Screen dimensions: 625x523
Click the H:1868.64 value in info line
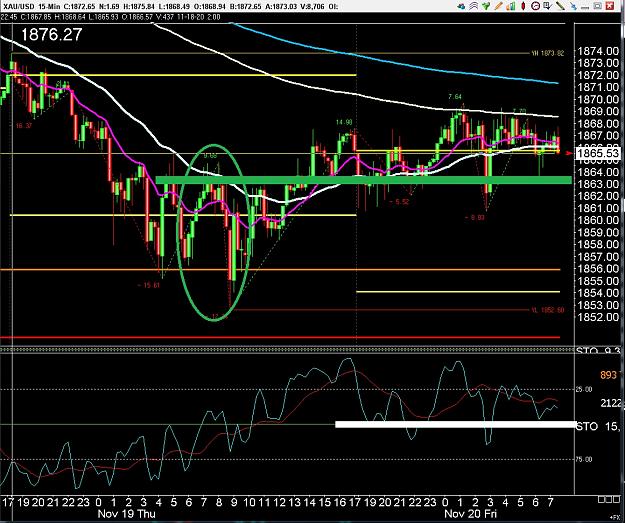71,17
